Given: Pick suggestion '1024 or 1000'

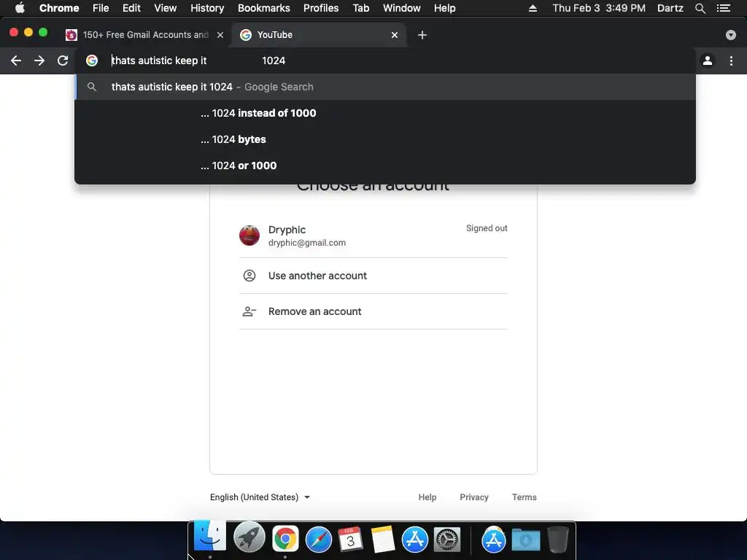Looking at the screenshot, I should [385, 166].
